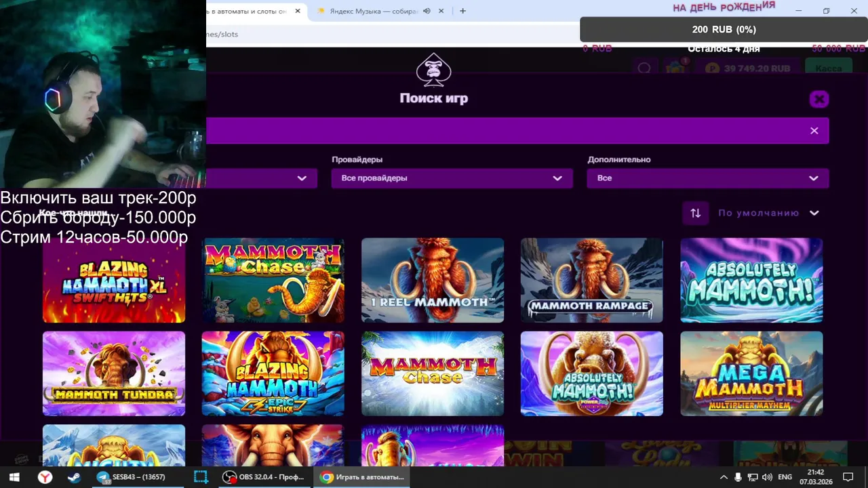Open the partially hidden category dropdown
Image resolution: width=868 pixels, height=488 pixels.
[262, 178]
